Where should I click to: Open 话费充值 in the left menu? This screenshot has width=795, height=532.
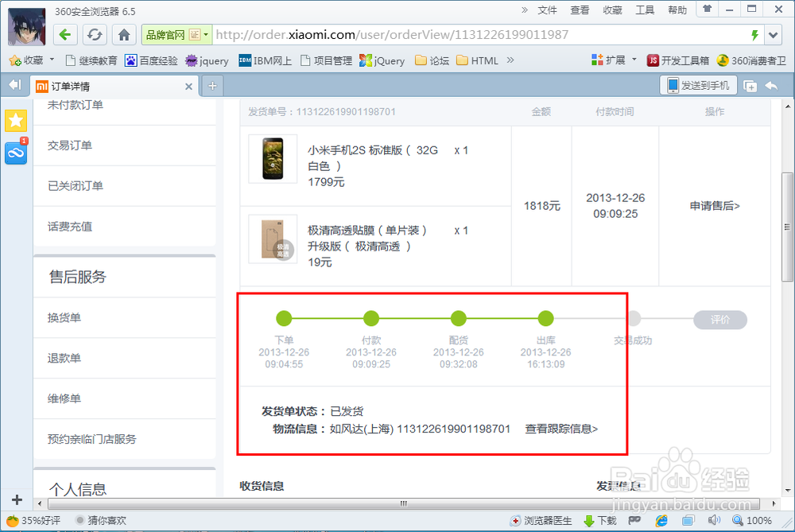(x=70, y=227)
